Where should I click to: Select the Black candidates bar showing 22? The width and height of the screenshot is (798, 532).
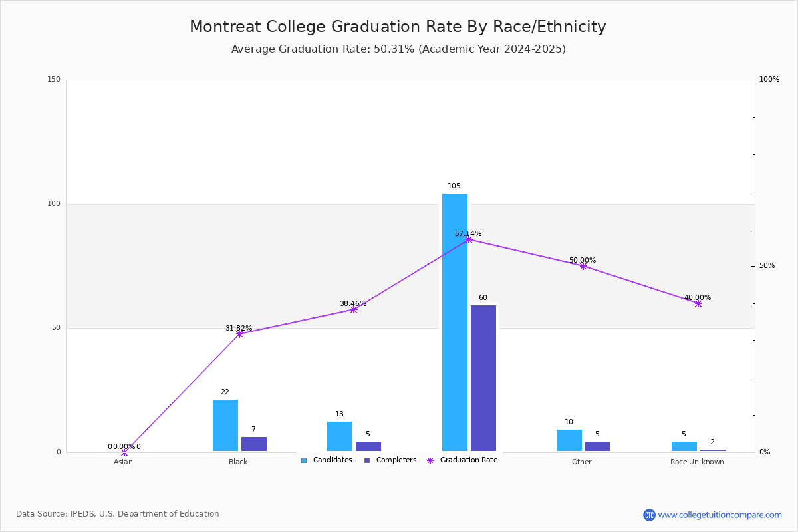coord(225,426)
